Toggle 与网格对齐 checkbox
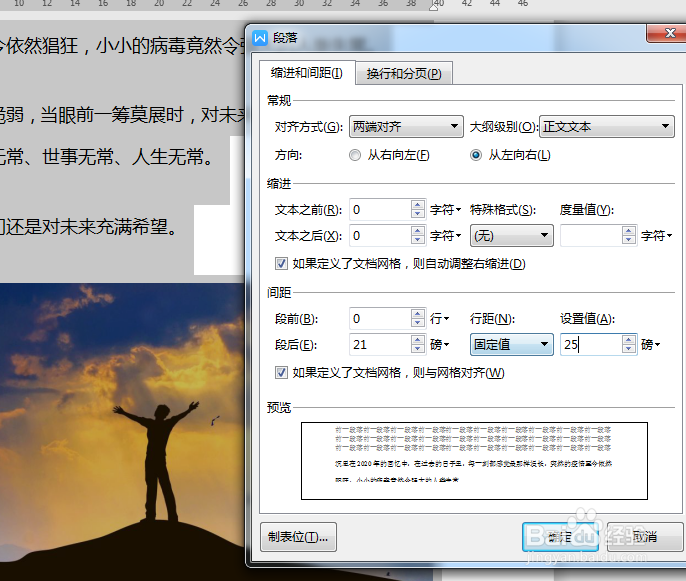The width and height of the screenshot is (686, 581). click(x=281, y=372)
